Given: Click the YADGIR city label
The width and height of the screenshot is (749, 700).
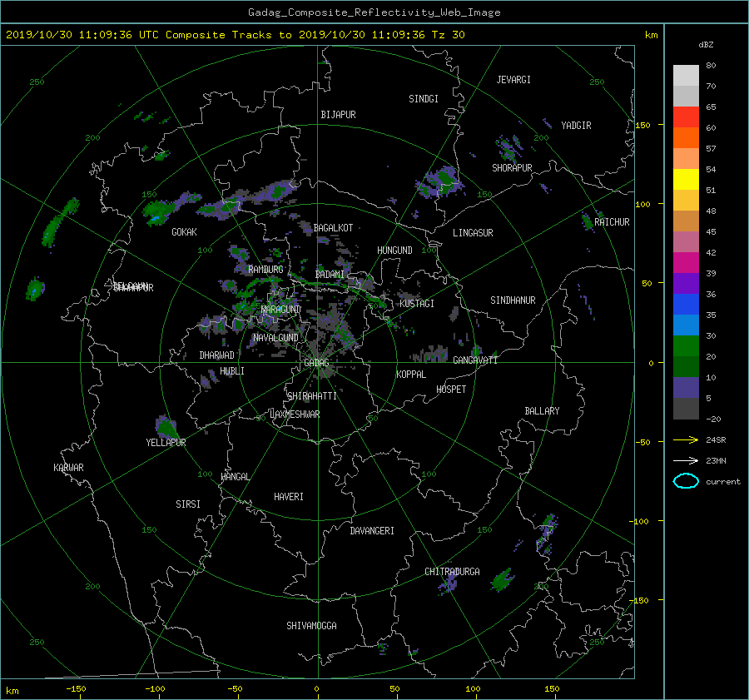Looking at the screenshot, I should [x=576, y=126].
